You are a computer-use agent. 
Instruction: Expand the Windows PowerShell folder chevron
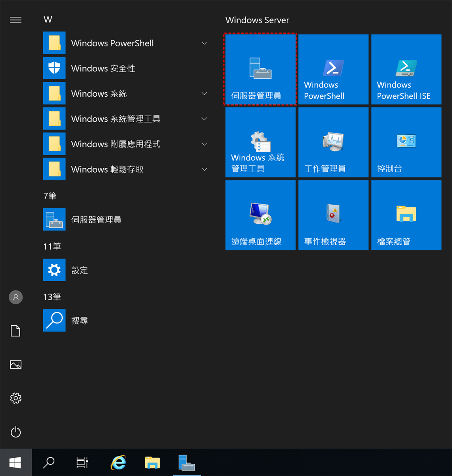coord(204,43)
